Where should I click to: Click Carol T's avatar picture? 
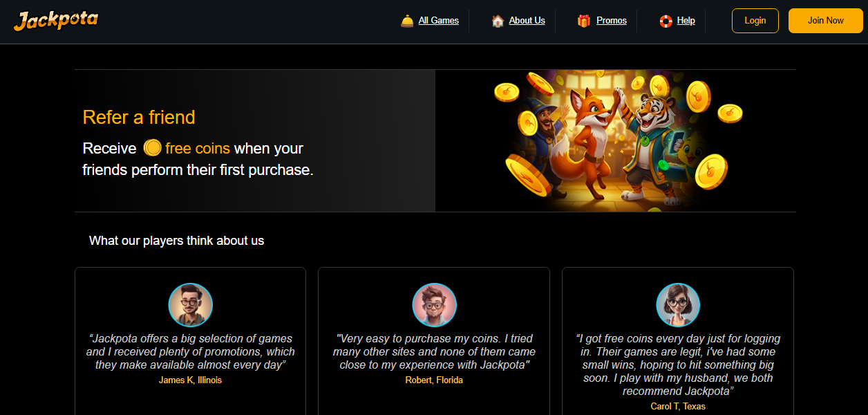click(x=678, y=305)
